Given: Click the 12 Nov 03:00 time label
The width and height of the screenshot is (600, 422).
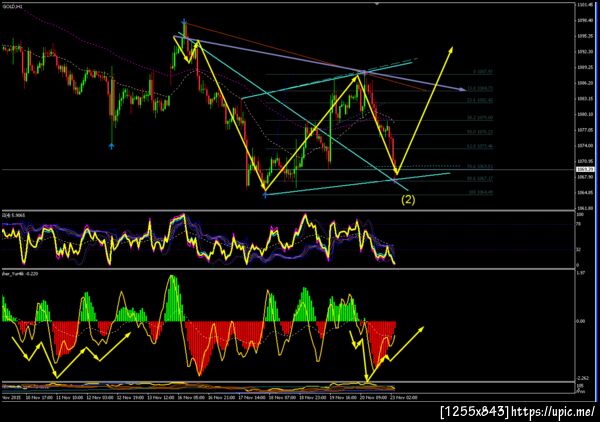Looking at the screenshot, I should [100, 398].
